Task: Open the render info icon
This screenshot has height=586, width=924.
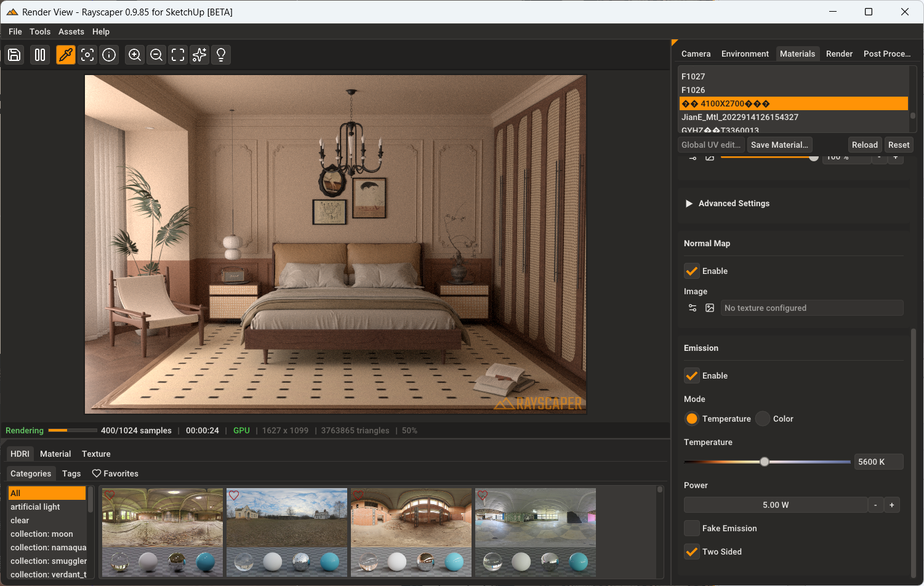Action: point(109,55)
